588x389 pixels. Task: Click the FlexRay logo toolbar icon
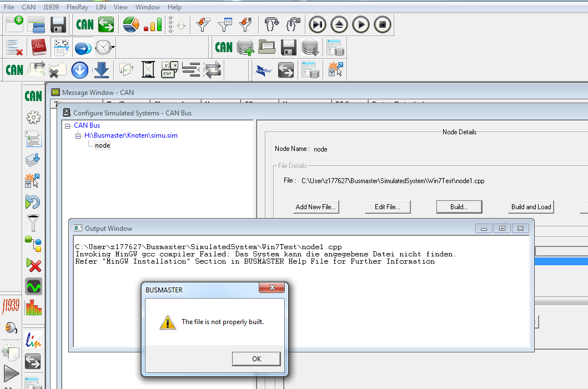pyautogui.click(x=264, y=70)
